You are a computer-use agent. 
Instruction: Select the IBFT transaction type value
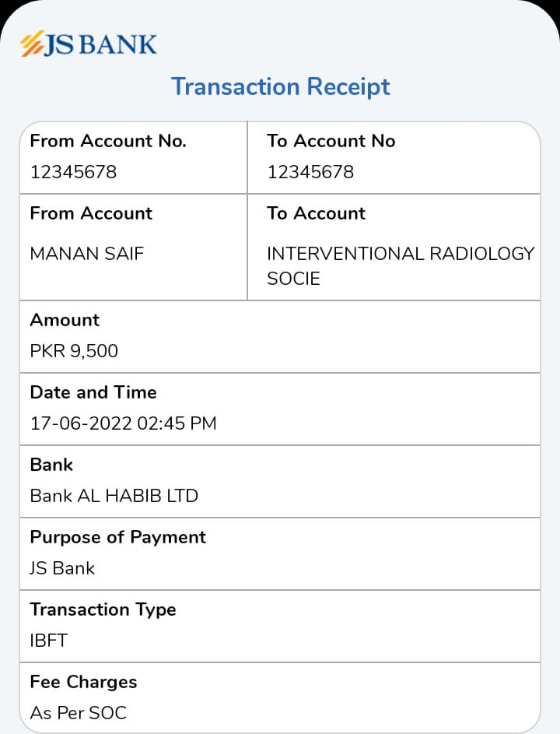(x=49, y=641)
